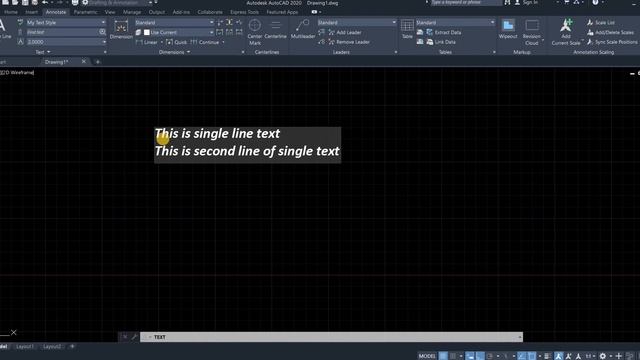This screenshot has width=640, height=360.
Task: Select the Continue dimension tool
Action: pos(205,42)
